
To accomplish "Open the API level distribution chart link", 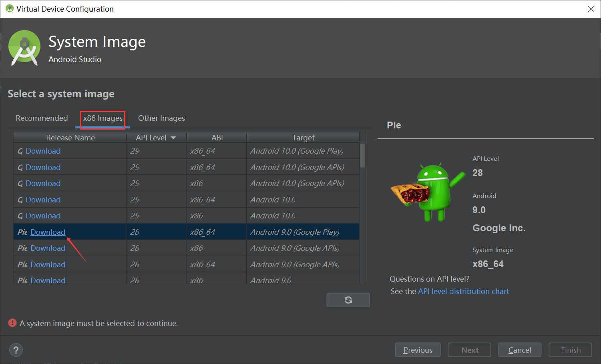I will [463, 291].
